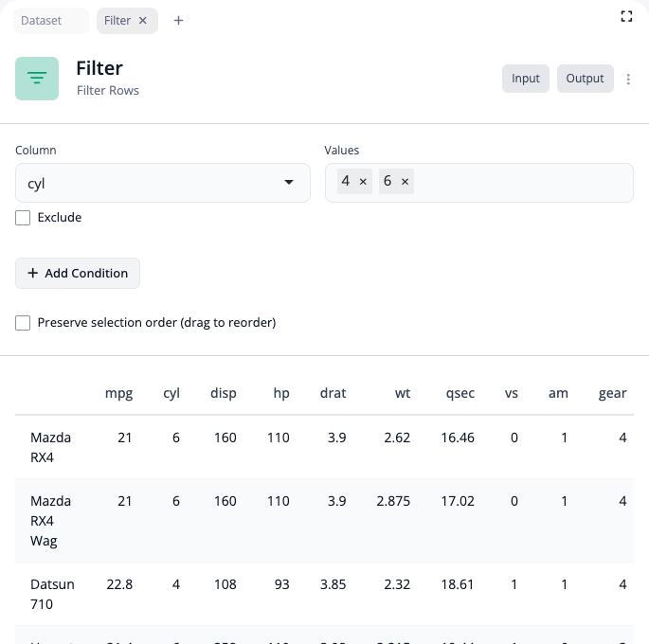The width and height of the screenshot is (649, 644).
Task: Open the three-dot more options menu
Action: pos(628,80)
